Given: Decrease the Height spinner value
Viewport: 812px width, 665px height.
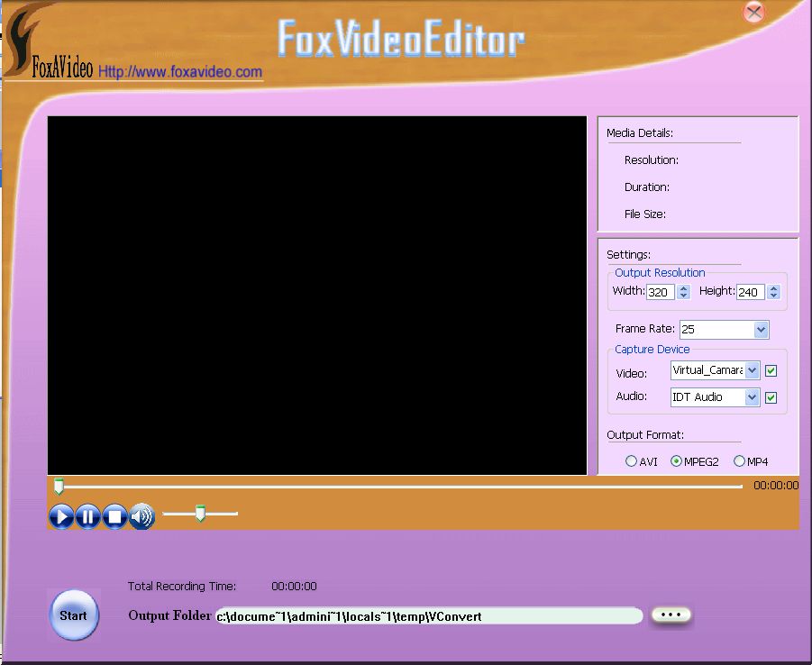Looking at the screenshot, I should pyautogui.click(x=773, y=296).
